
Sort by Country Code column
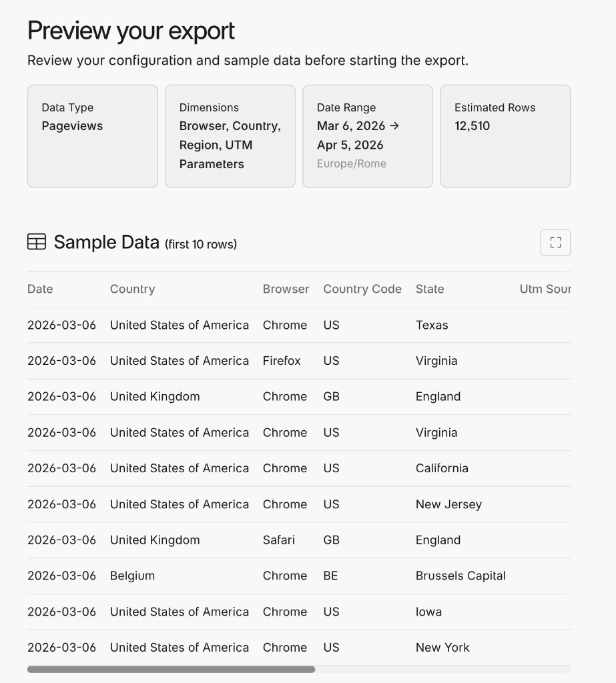point(362,289)
